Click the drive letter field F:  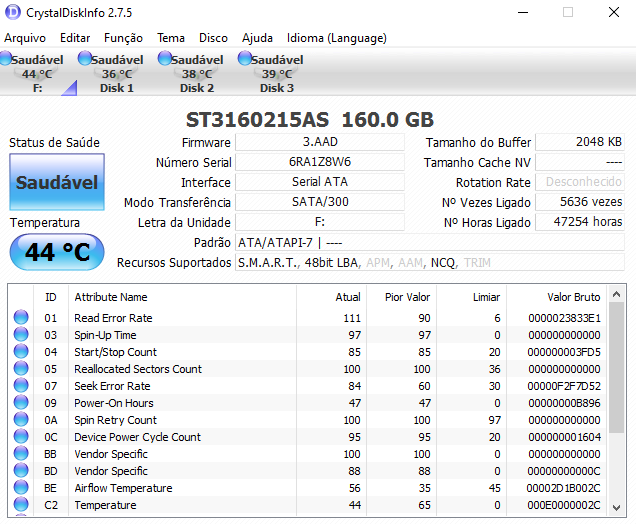tap(320, 222)
